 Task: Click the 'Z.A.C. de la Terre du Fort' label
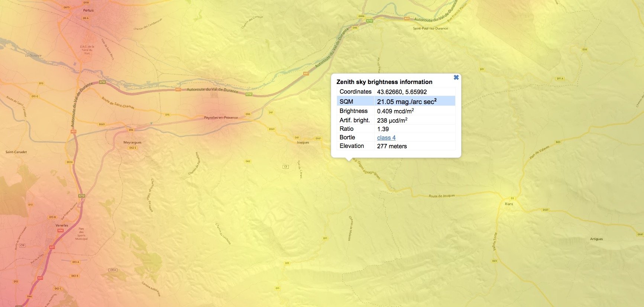(x=87, y=50)
